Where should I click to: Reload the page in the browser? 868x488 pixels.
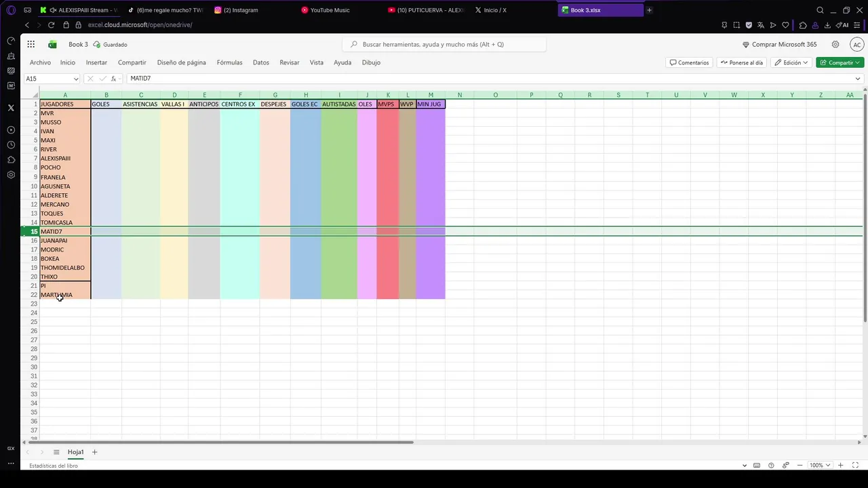tap(51, 25)
